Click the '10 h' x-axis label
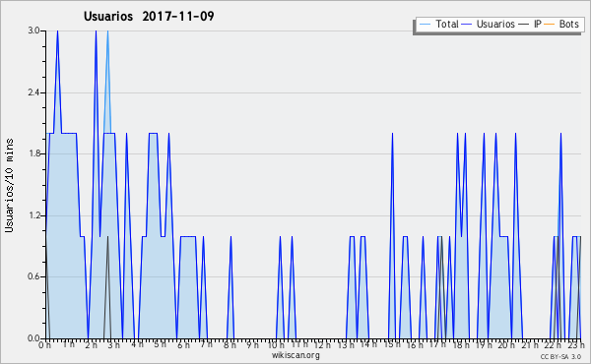Viewport: 591px width, 364px height. coord(276,344)
